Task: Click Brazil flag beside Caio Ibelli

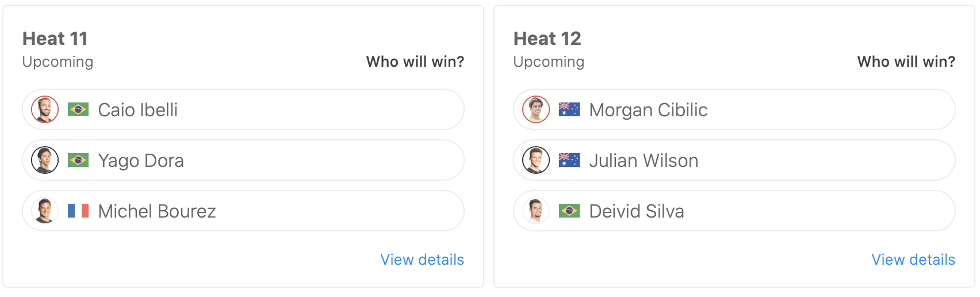Action: (x=78, y=109)
